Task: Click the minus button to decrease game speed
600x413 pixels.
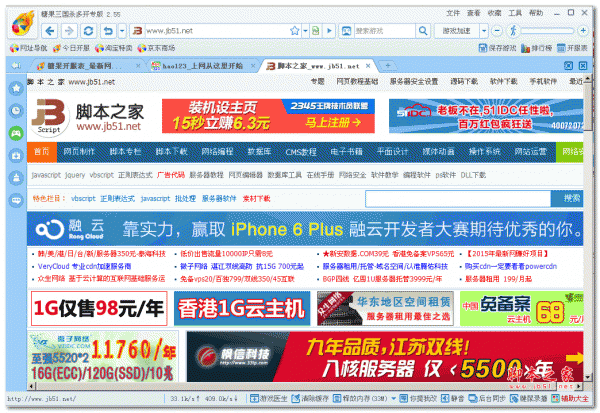Action: tap(497, 31)
